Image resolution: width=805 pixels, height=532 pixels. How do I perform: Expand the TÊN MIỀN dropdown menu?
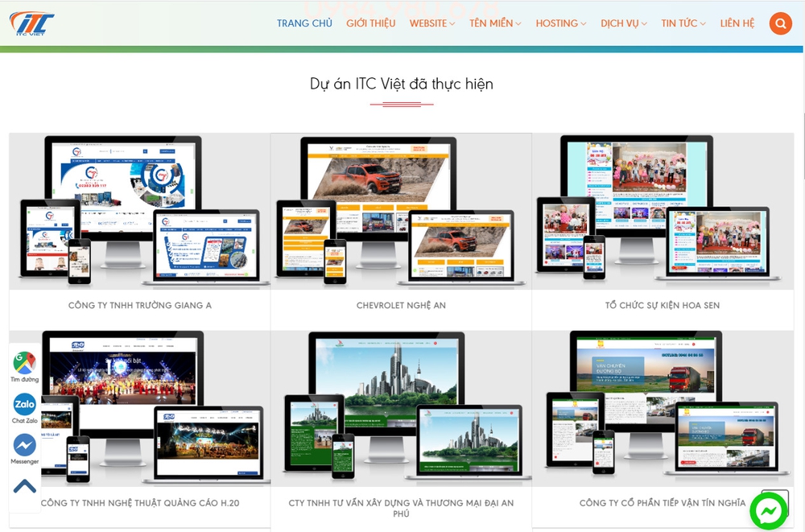tap(495, 23)
